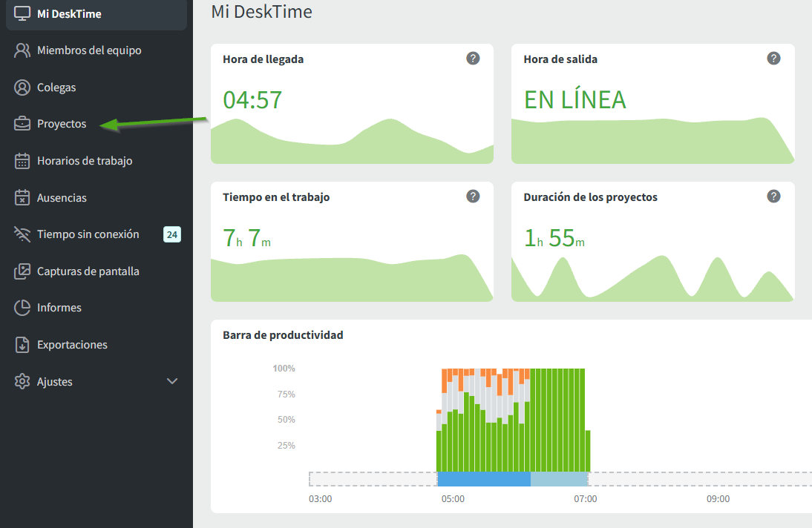Click the Horarios de trabajo calendar icon
This screenshot has height=528, width=812.
pos(22,161)
